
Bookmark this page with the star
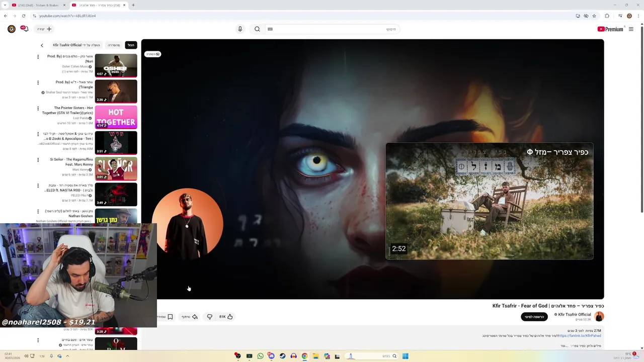pyautogui.click(x=594, y=16)
